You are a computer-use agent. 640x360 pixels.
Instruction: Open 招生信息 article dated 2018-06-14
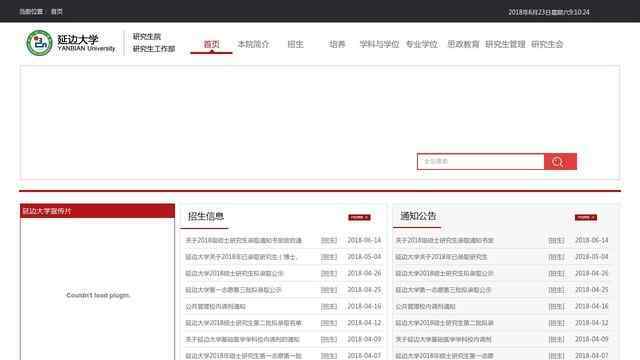(x=244, y=240)
